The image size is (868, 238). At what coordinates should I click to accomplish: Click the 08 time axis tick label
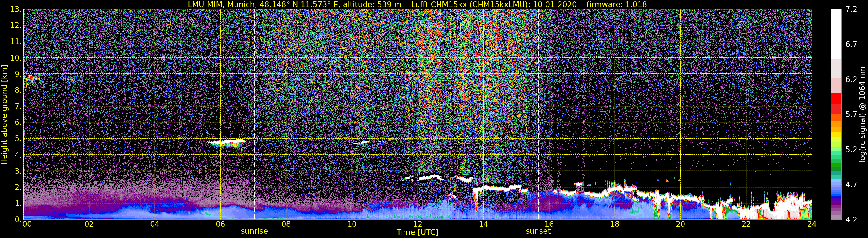(x=286, y=224)
